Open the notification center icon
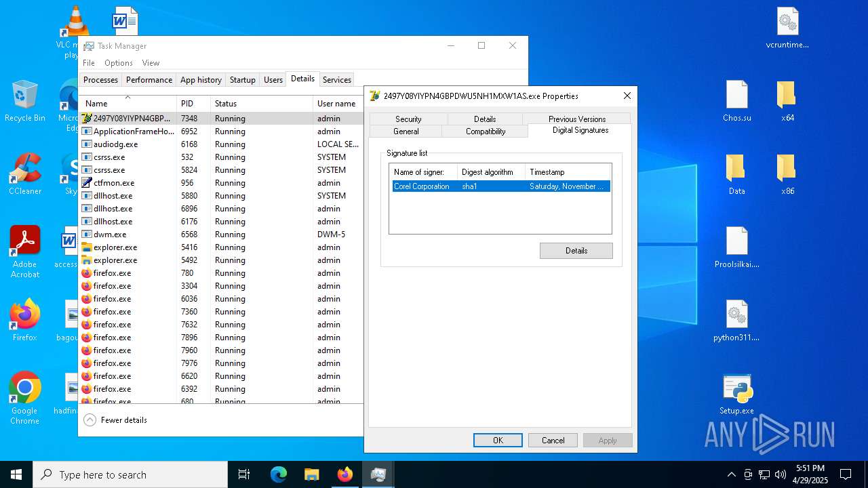Image resolution: width=868 pixels, height=488 pixels. coord(846,474)
